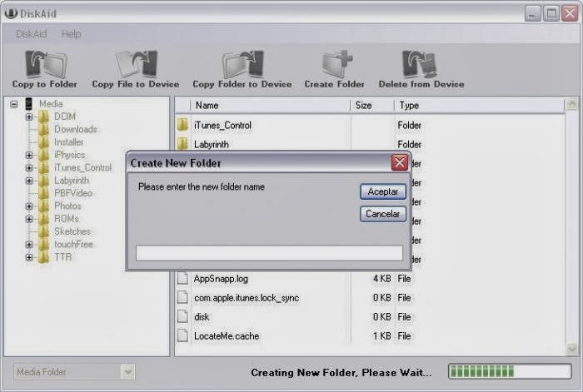Select touchFree in the folder tree
The image size is (583, 392).
pos(73,245)
